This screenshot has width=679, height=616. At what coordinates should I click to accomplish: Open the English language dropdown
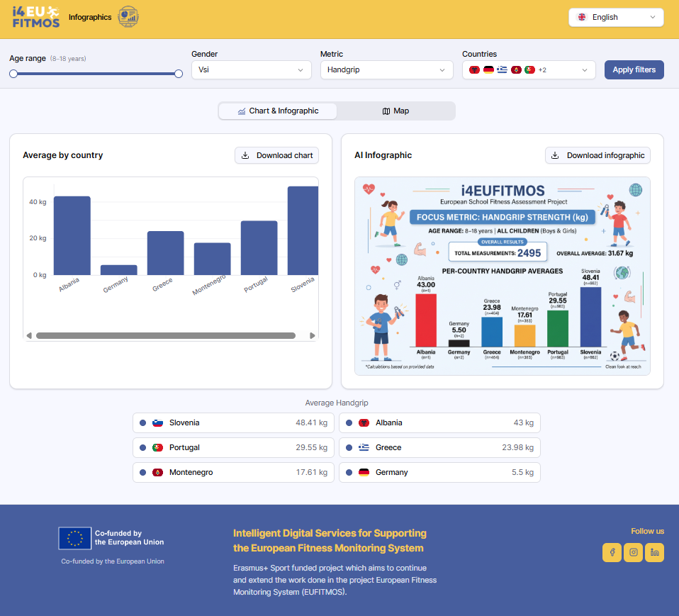click(616, 17)
